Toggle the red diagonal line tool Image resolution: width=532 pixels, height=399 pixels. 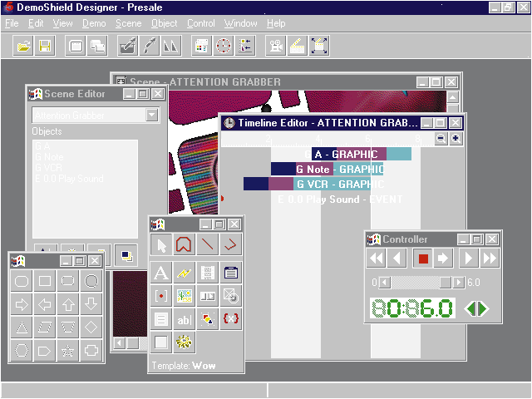click(208, 245)
